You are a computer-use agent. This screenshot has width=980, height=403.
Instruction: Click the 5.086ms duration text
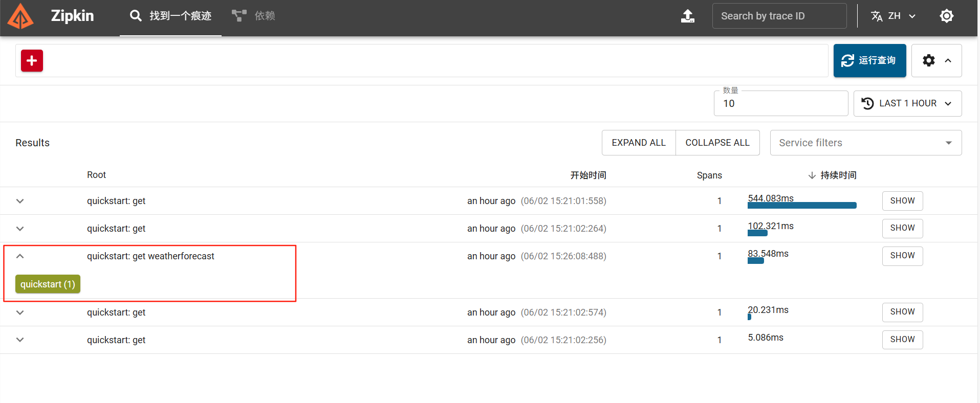[x=766, y=338]
